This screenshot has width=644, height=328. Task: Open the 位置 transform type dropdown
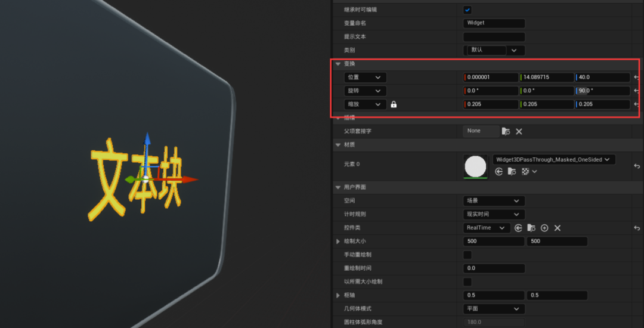[x=365, y=77]
